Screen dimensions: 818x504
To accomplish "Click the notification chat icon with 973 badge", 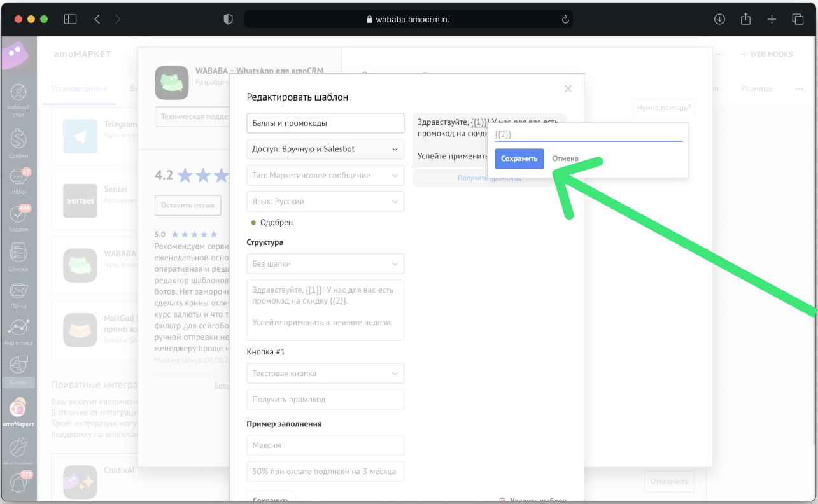I will pos(18,484).
